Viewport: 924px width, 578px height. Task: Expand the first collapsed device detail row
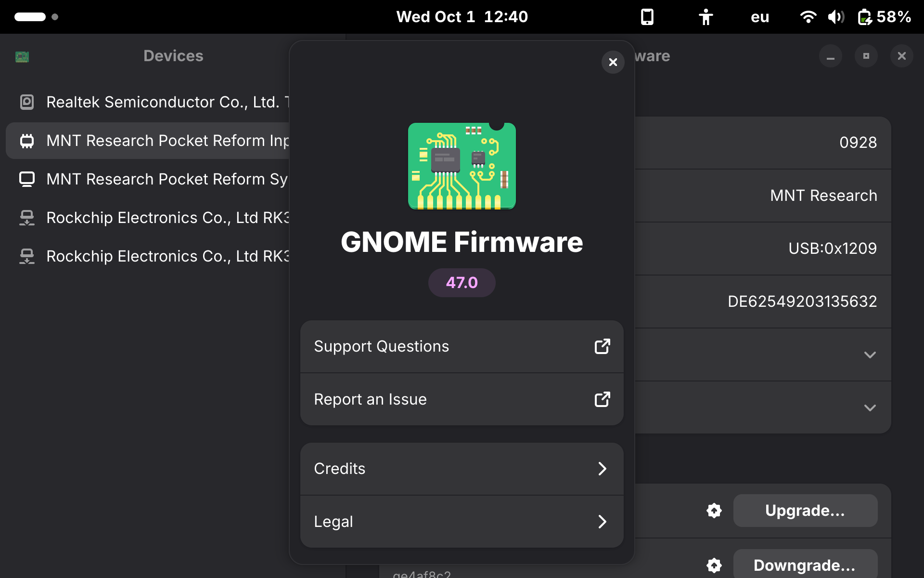coord(870,355)
